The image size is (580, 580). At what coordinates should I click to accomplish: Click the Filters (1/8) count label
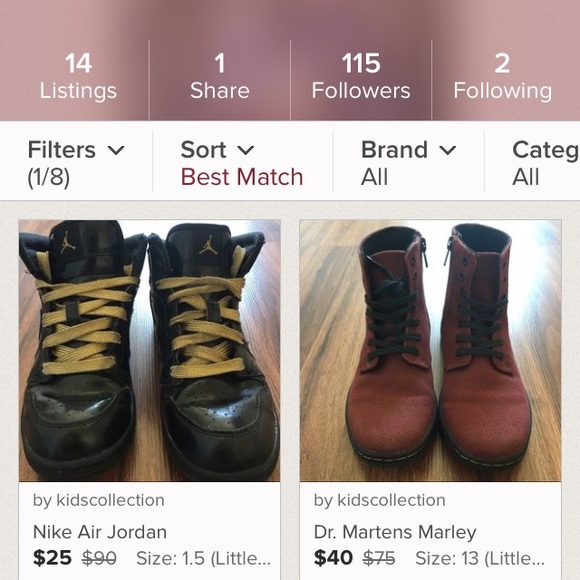48,177
